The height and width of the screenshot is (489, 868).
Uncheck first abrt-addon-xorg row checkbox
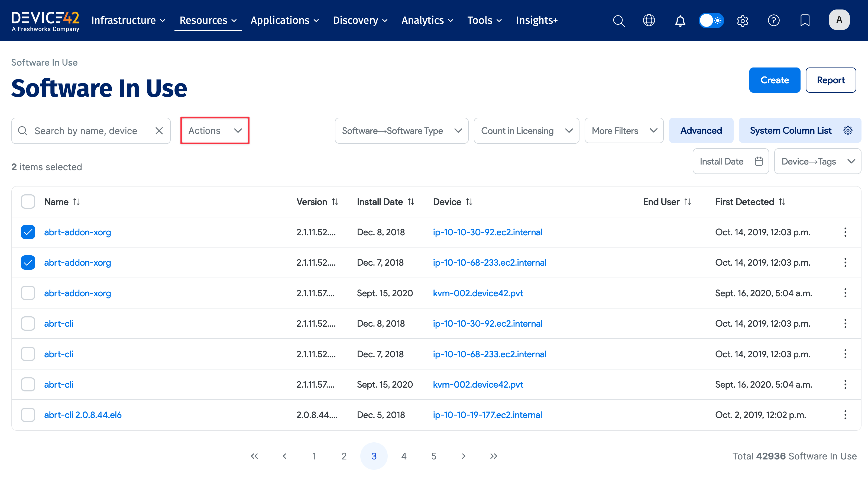pos(28,232)
